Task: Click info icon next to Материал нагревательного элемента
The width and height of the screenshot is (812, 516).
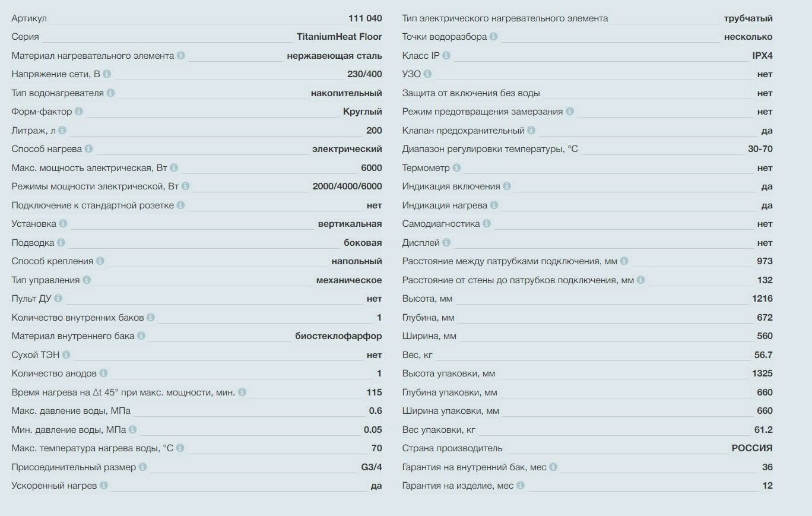Action: pyautogui.click(x=181, y=56)
